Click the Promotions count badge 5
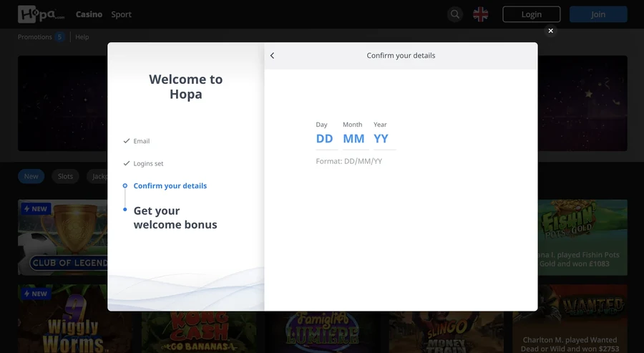 coord(59,37)
